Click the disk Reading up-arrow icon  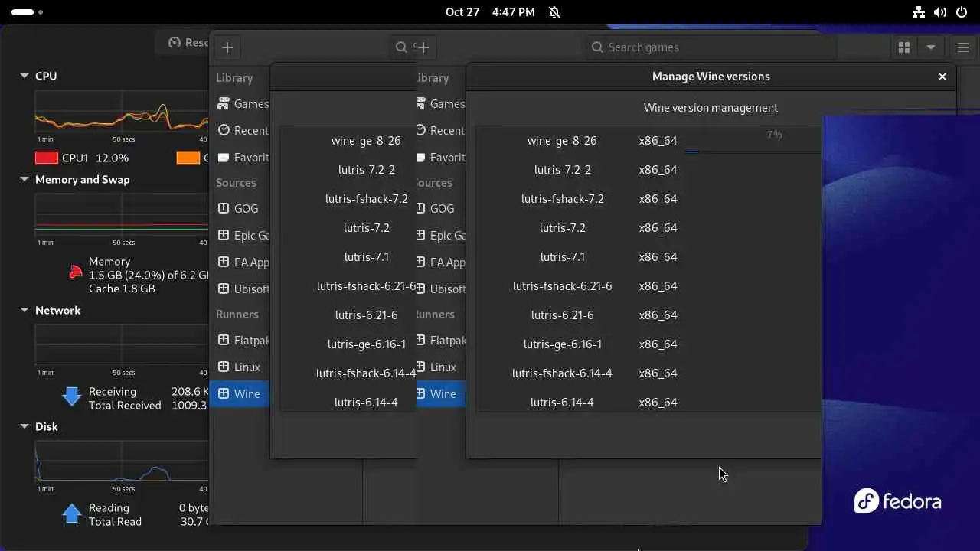[x=72, y=513]
